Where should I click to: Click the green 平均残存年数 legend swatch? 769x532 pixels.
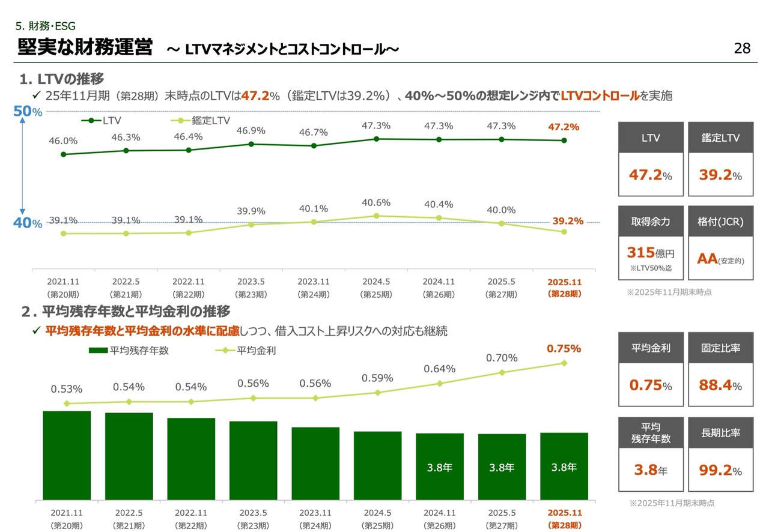coord(98,351)
